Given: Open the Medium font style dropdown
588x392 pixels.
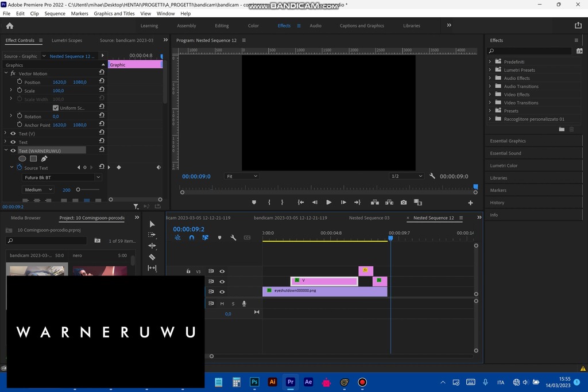Looking at the screenshot, I should pyautogui.click(x=38, y=189).
